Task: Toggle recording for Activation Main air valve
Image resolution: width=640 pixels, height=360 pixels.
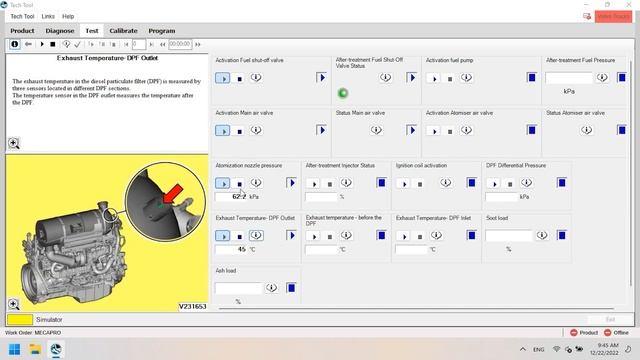Action: (x=321, y=130)
